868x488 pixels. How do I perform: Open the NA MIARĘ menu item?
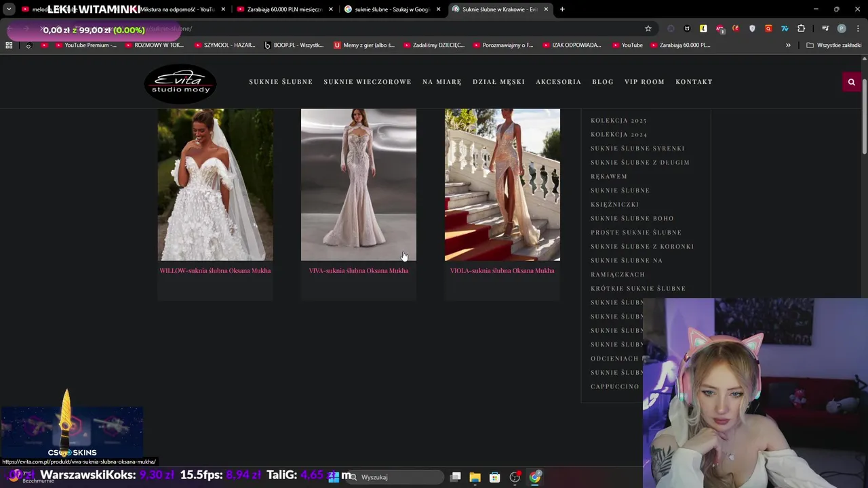[442, 82]
